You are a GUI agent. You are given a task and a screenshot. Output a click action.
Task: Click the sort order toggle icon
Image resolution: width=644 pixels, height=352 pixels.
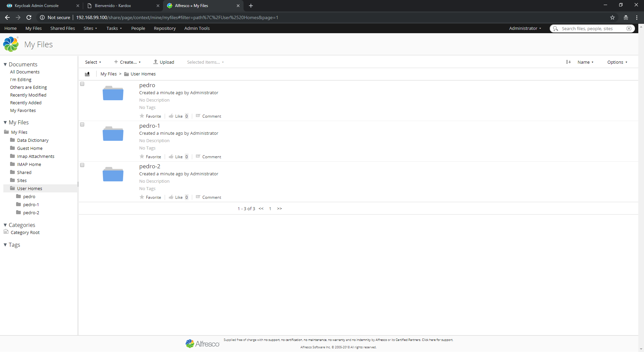[568, 62]
